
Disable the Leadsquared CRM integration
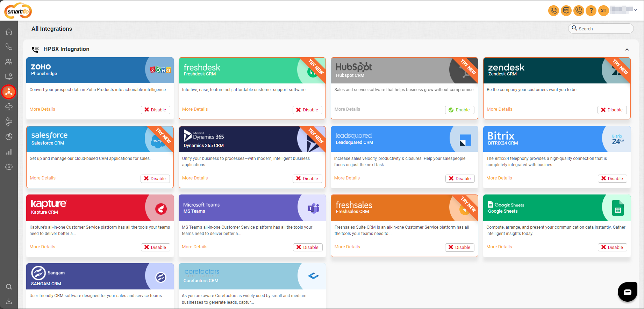click(x=460, y=178)
